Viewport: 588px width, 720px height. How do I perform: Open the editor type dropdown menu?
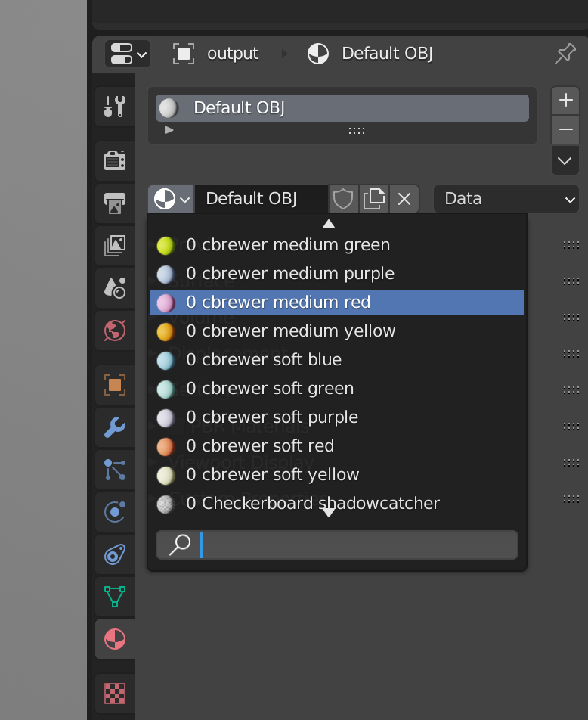click(x=128, y=54)
